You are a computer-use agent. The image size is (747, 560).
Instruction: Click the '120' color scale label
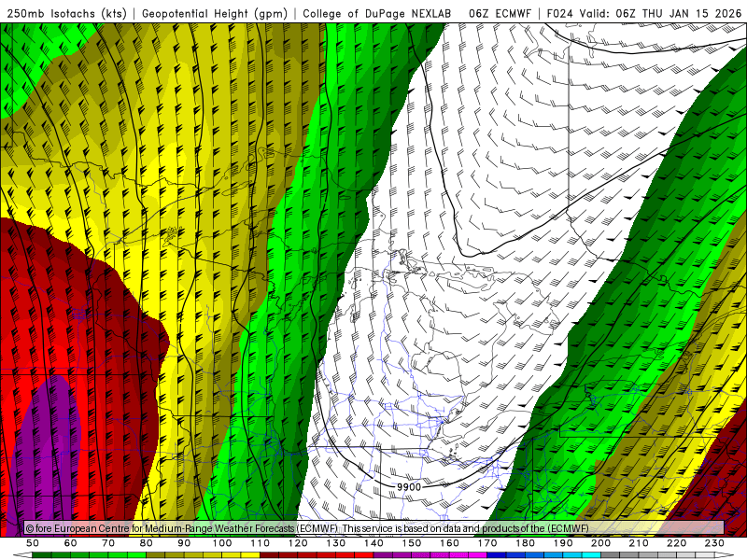(x=298, y=543)
